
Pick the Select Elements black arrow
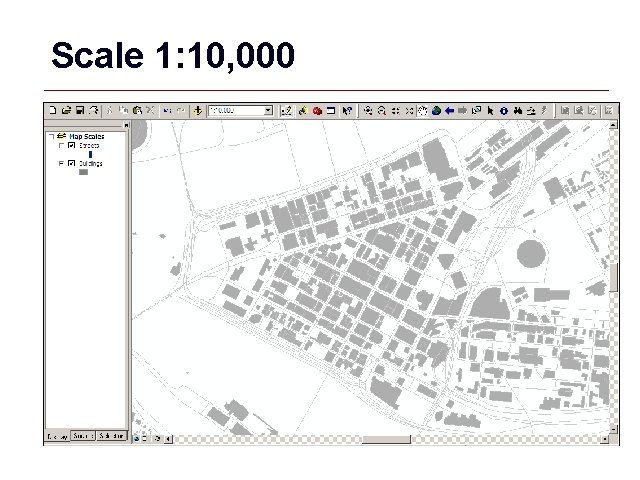pyautogui.click(x=490, y=111)
